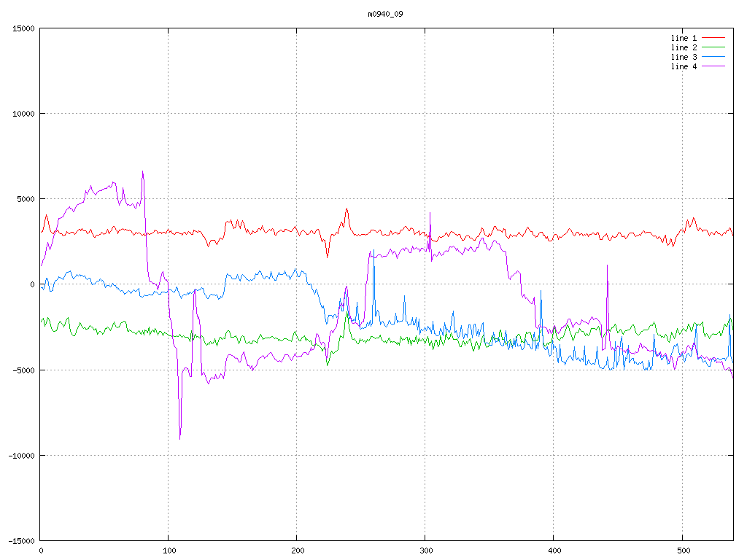Image resolution: width=747 pixels, height=560 pixels.
Task: Click the 15000 y-axis tick label
Action: (23, 28)
